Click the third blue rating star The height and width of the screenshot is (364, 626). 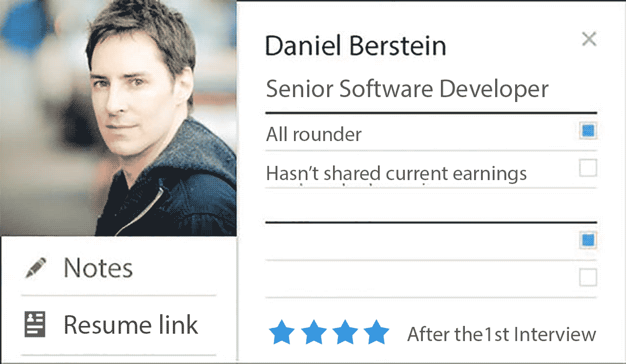click(x=345, y=334)
